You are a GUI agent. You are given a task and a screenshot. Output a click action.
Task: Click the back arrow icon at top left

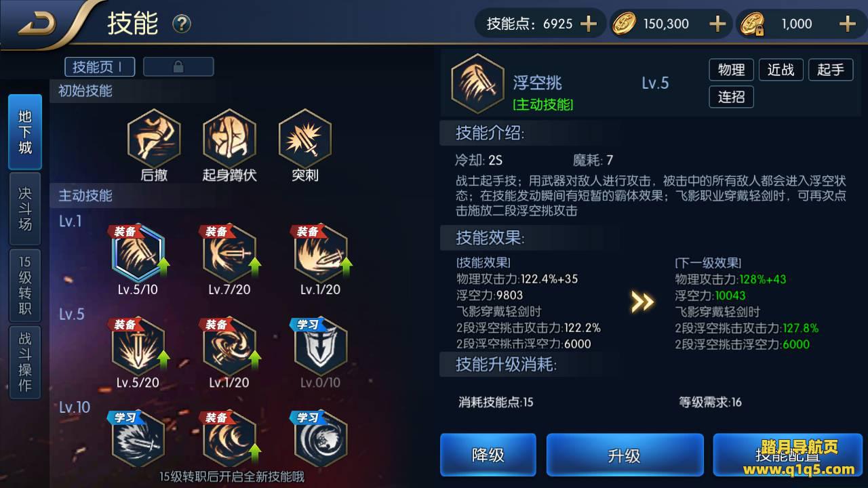coord(37,24)
